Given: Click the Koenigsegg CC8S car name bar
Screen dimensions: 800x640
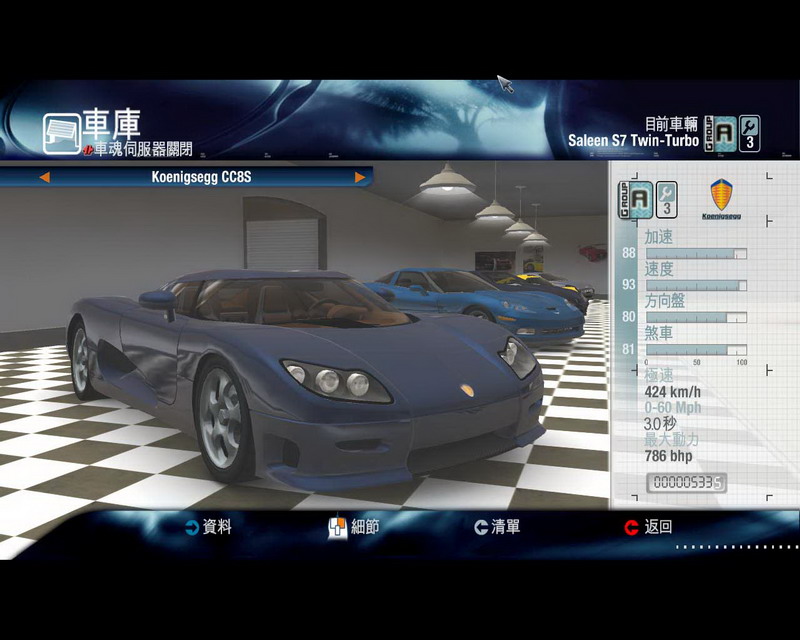Looking at the screenshot, I should pyautogui.click(x=201, y=178).
